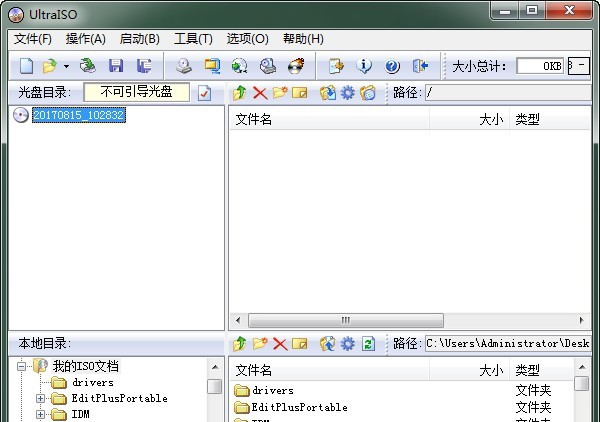Click the red Delete icon in image pane
600x422 pixels.
click(260, 93)
